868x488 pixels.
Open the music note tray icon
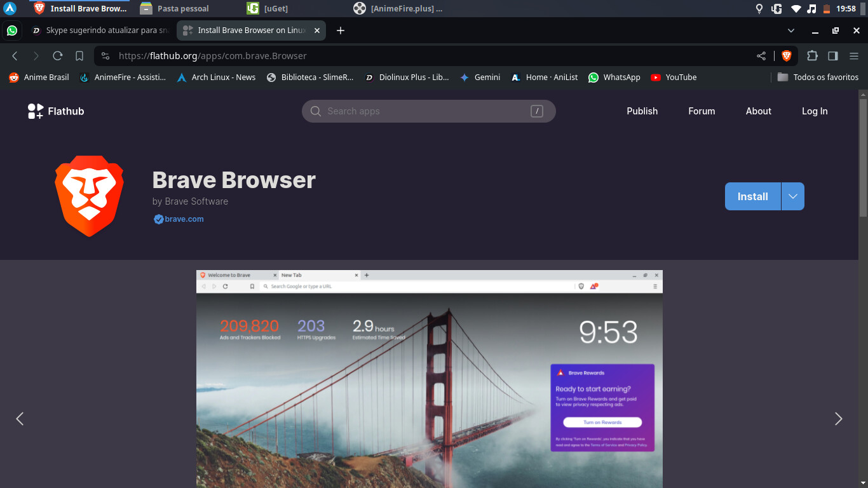click(811, 9)
